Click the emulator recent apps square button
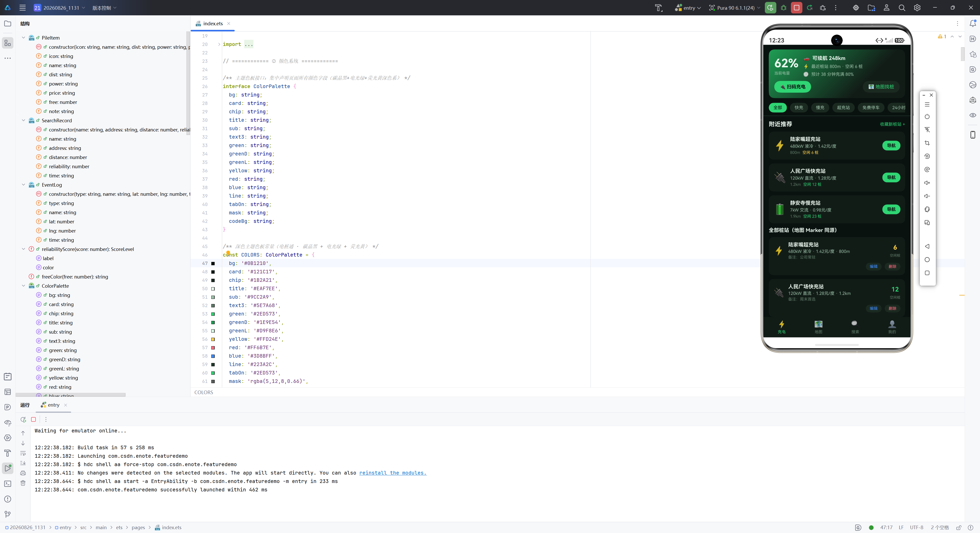The width and height of the screenshot is (980, 533). point(927,273)
